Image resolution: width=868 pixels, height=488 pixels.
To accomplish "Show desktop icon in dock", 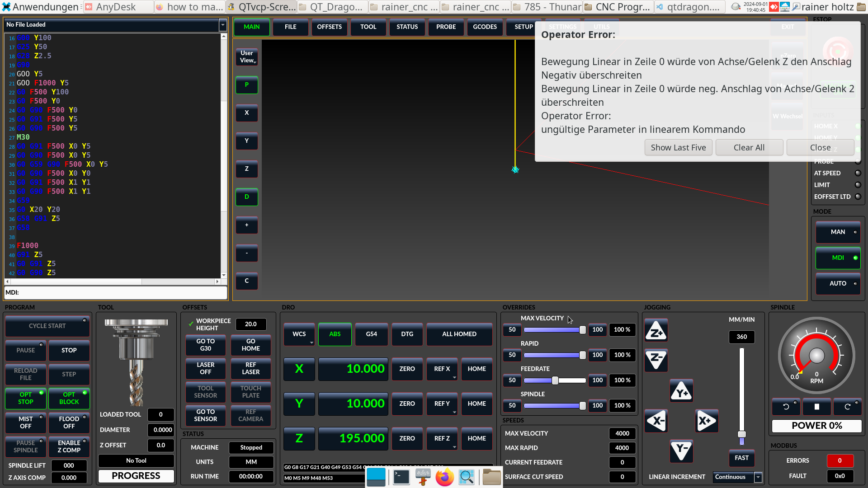I will [376, 477].
